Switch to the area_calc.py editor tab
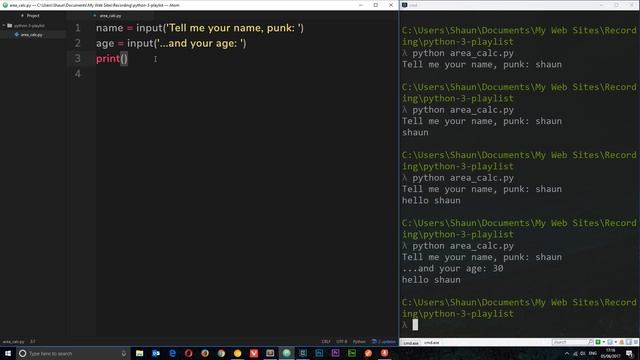Screen dimensions: 640x360 click(x=110, y=16)
